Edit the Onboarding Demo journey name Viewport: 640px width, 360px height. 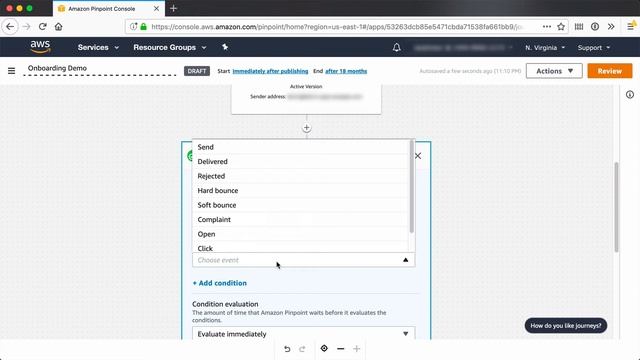tap(100, 69)
